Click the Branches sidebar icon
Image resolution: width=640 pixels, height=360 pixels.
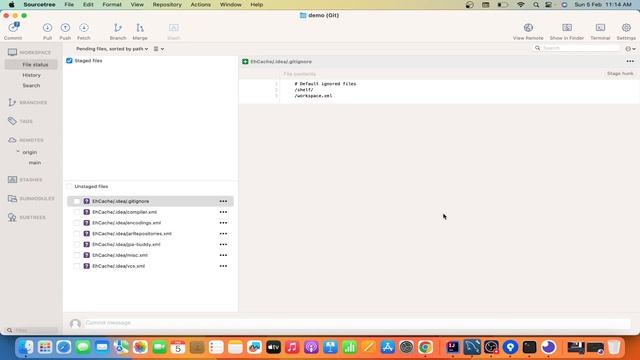coord(12,102)
